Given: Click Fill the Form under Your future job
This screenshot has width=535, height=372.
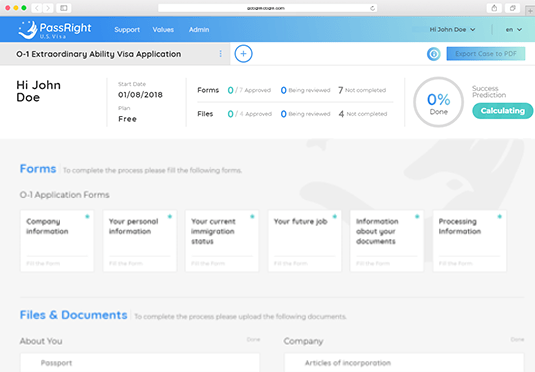Looking at the screenshot, I should (x=290, y=263).
